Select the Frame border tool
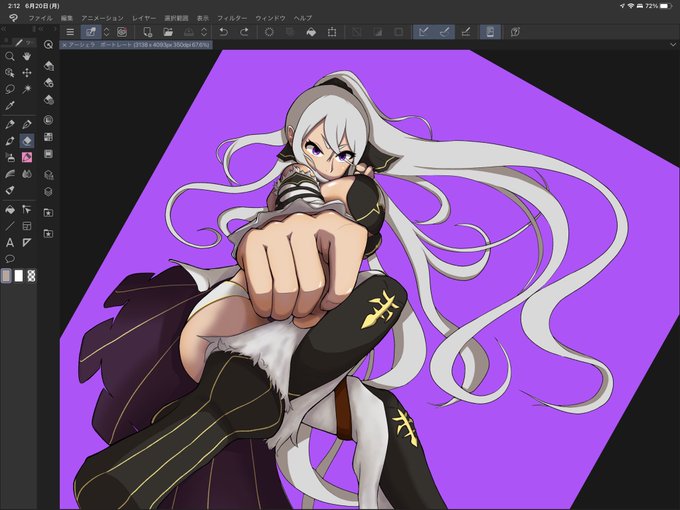Viewport: 680px width, 510px height. [x=27, y=226]
